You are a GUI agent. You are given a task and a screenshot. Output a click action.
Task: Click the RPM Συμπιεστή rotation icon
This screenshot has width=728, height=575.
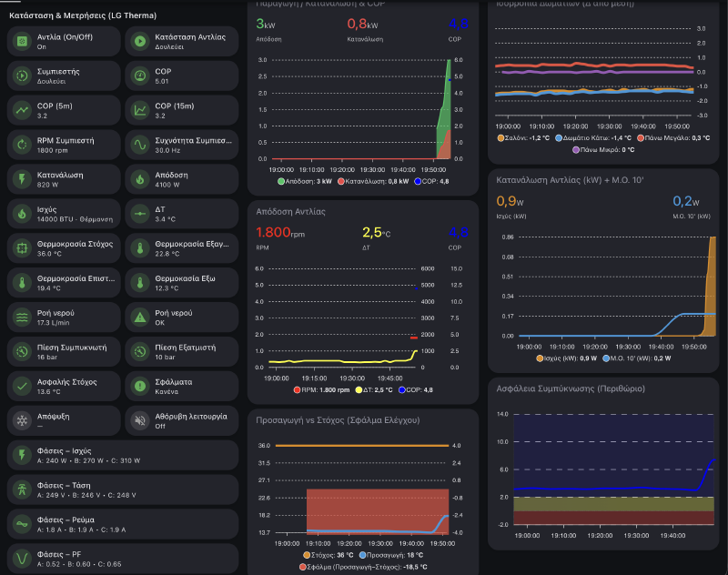click(20, 145)
